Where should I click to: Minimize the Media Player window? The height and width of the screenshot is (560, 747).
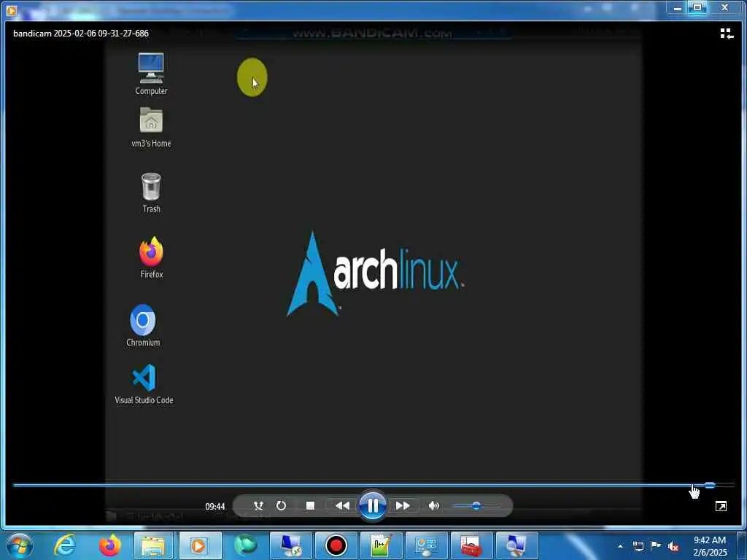(677, 7)
